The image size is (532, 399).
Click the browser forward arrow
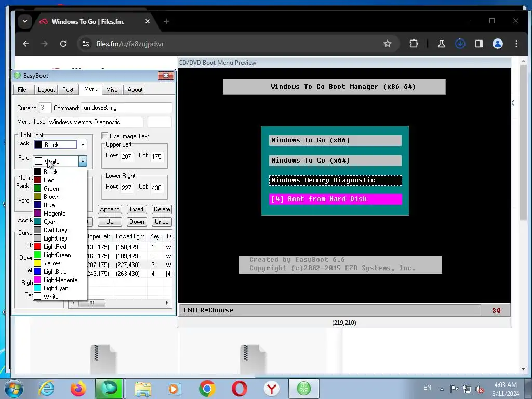tap(45, 44)
